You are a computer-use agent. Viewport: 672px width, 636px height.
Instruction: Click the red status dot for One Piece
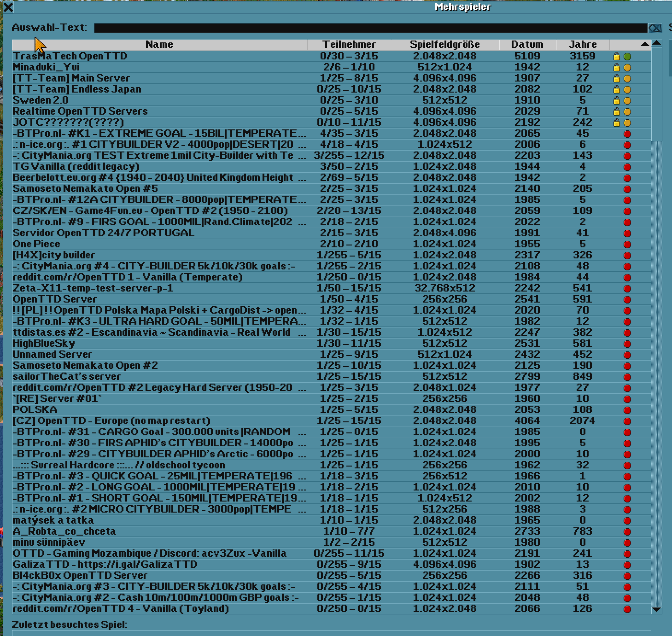pyautogui.click(x=627, y=245)
